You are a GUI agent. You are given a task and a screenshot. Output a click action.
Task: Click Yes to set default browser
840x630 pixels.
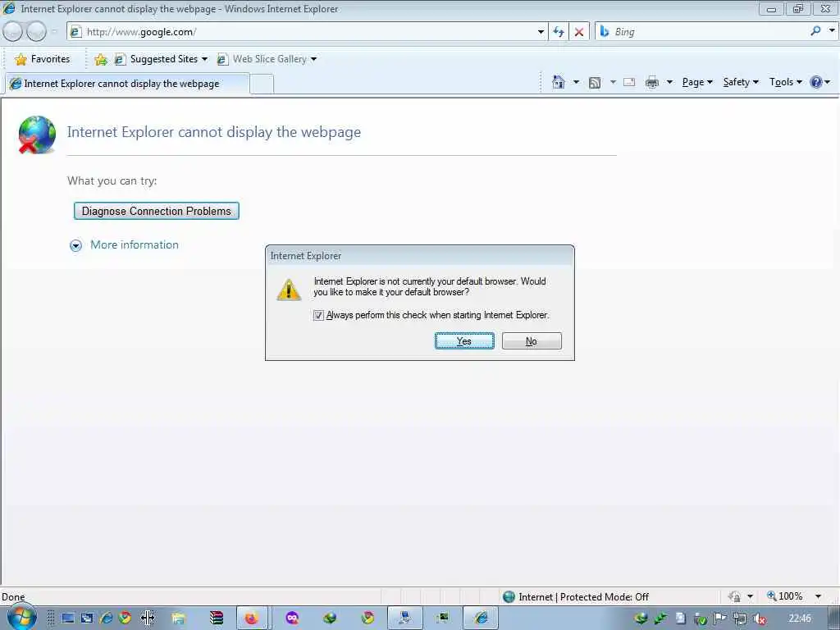(x=464, y=341)
